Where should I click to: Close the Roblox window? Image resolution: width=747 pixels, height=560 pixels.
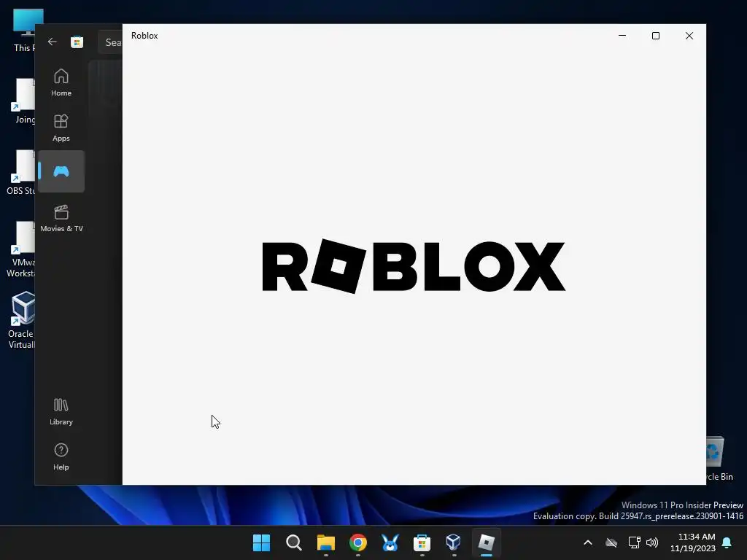click(689, 36)
